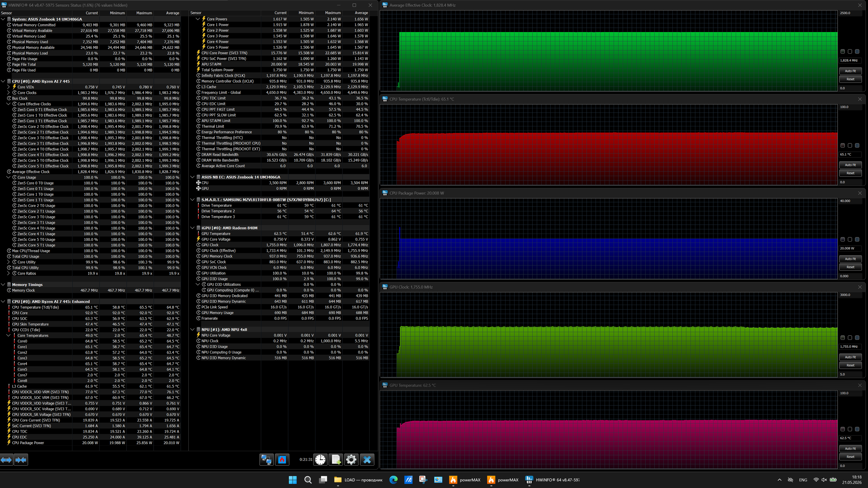The width and height of the screenshot is (868, 488).
Task: Start logging with the sheet-plus icon
Action: tap(336, 460)
